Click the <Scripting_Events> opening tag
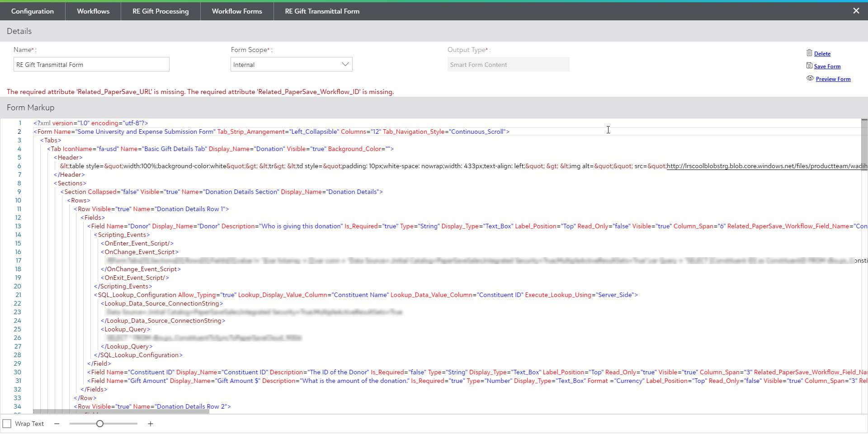The image size is (868, 434). pyautogui.click(x=122, y=235)
